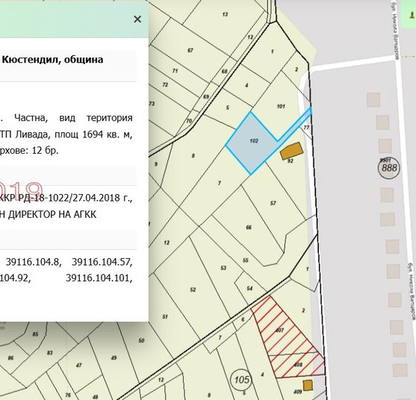Viewport: 416px width, 400px height.
Task: Click the orange building in parcel 92
Action: click(x=290, y=151)
